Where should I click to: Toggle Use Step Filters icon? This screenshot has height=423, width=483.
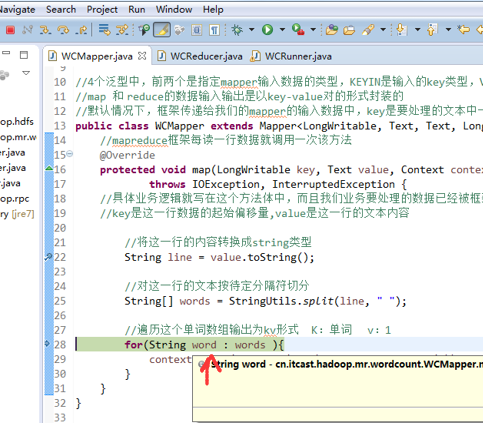pos(122,30)
